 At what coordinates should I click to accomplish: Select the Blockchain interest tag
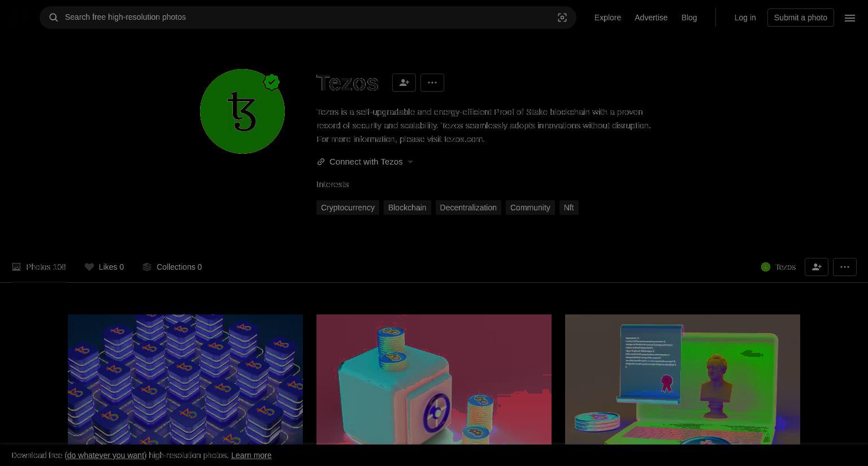tap(407, 208)
